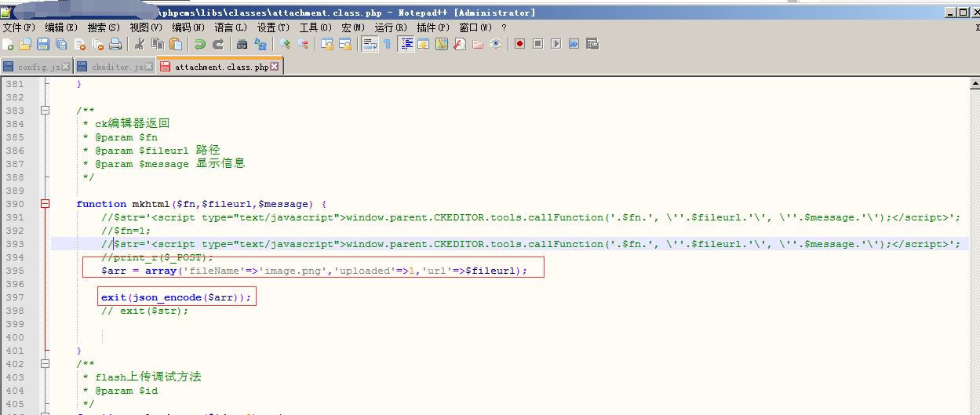The image size is (980, 415).
Task: Show the Function List panel icon
Action: (x=460, y=44)
